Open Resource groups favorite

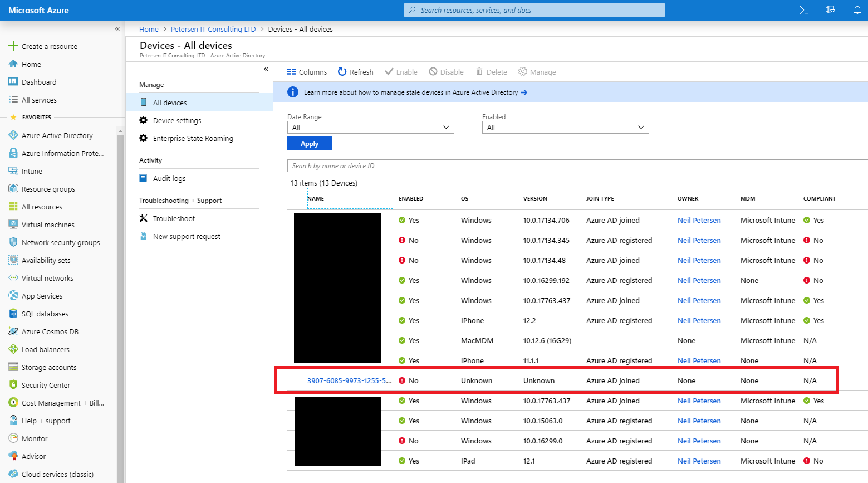[48, 189]
